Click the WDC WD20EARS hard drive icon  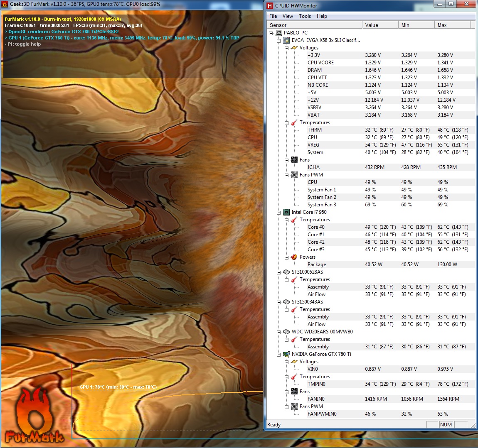pos(286,332)
